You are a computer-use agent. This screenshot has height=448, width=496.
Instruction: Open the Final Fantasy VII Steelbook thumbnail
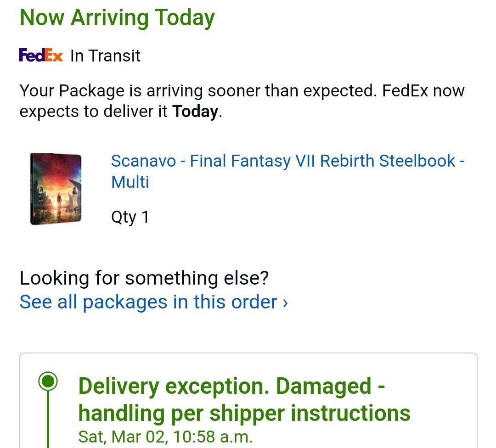pos(56,189)
